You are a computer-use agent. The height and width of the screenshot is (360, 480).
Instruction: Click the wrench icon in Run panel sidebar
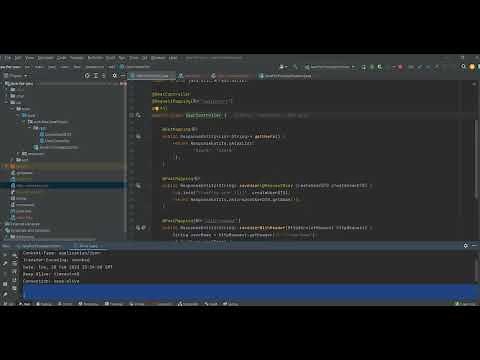point(5,263)
